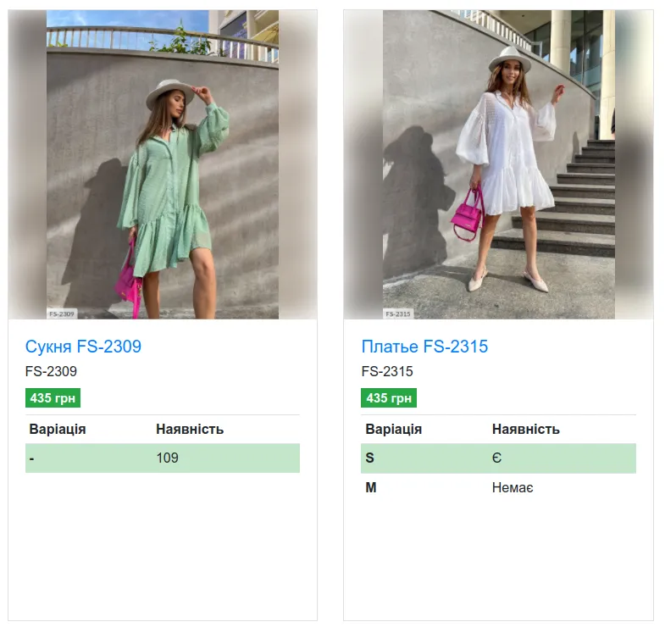Click the 435 грн price badge for FS-2315
Viewport: 665px width, 644px height.
click(389, 398)
